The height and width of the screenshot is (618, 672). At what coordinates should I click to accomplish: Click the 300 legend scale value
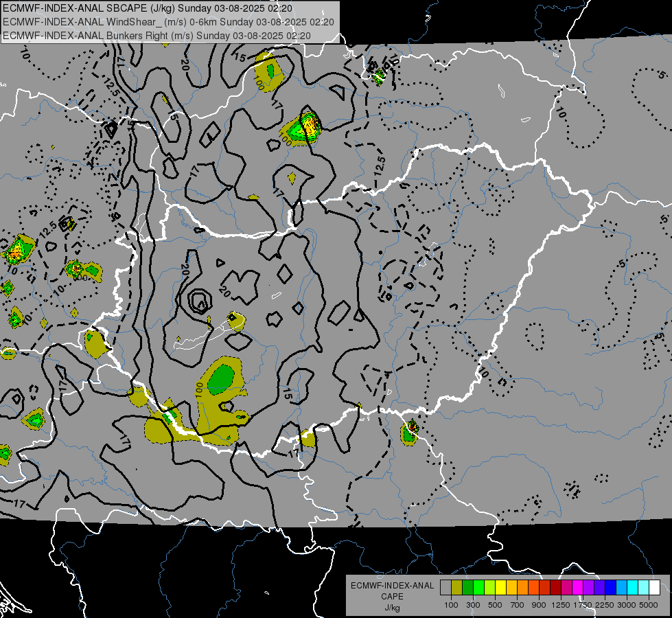click(x=473, y=605)
